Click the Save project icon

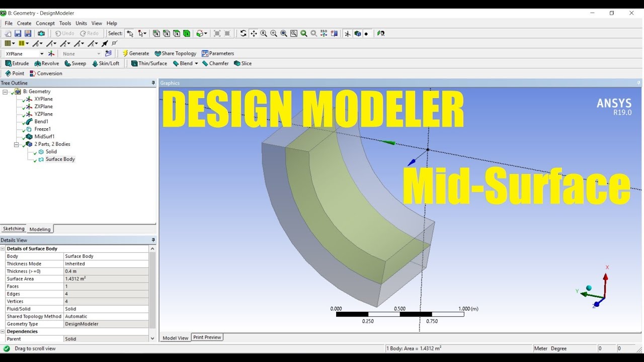point(18,33)
